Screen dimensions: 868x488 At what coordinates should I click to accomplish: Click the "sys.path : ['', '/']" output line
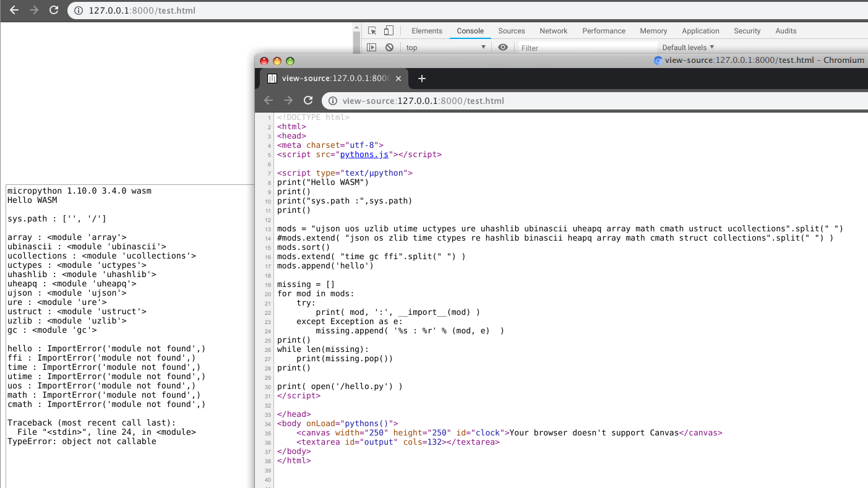pos(57,218)
